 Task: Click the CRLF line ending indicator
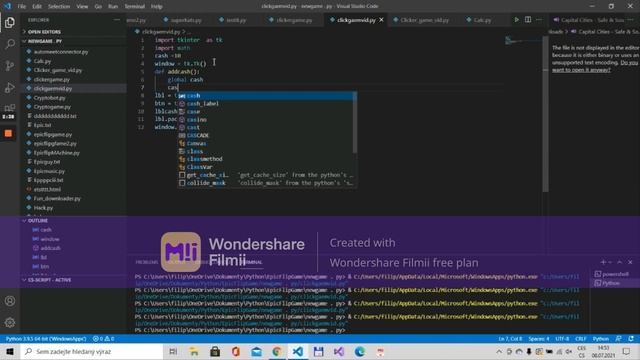tap(580, 339)
